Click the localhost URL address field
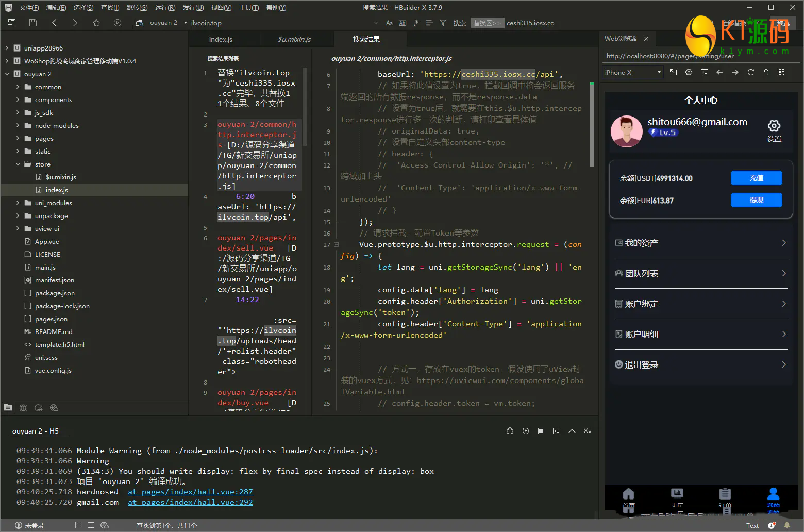Screen dimensions: 804x532 click(x=670, y=56)
